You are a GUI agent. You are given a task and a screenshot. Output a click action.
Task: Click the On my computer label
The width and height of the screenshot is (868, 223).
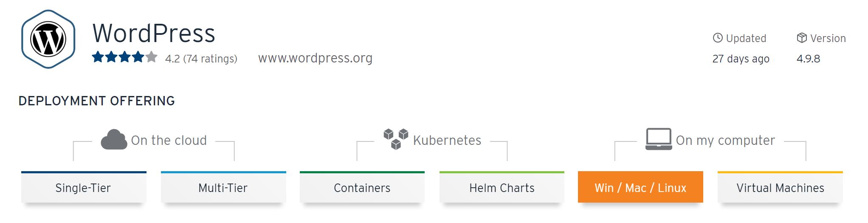pos(725,141)
